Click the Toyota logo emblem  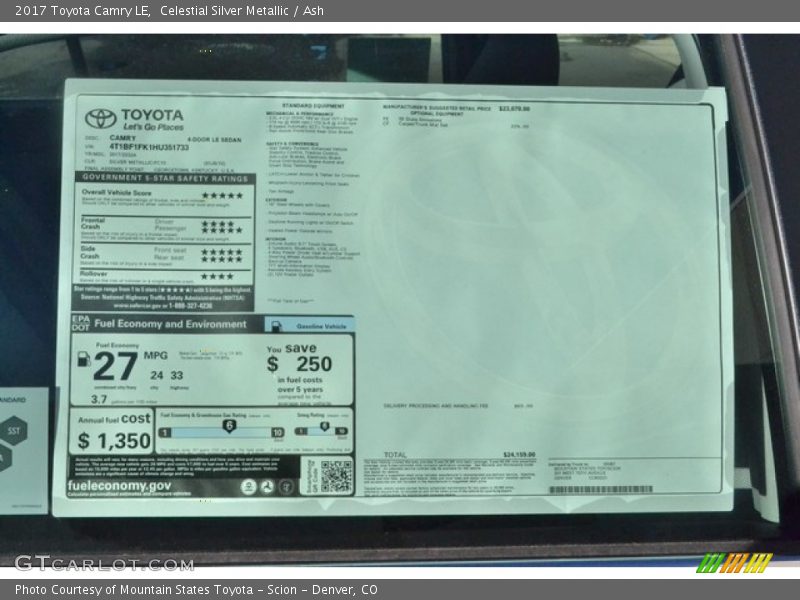[x=101, y=118]
